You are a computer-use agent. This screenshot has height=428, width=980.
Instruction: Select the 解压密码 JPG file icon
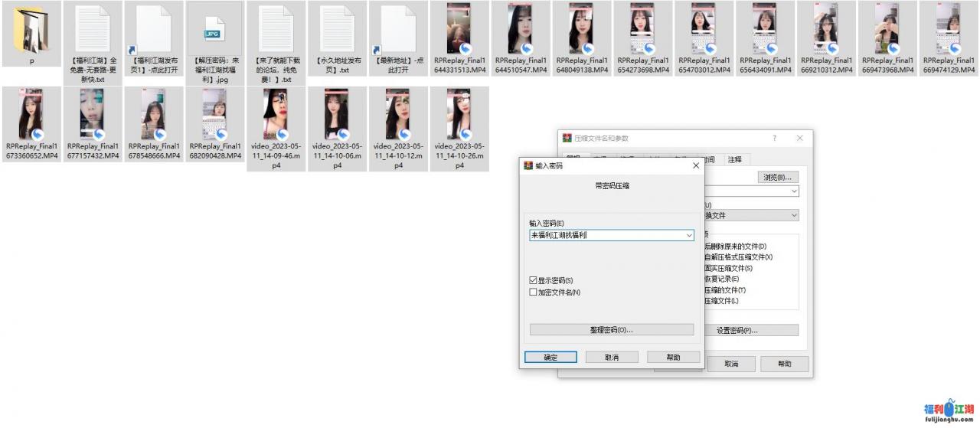pos(214,31)
